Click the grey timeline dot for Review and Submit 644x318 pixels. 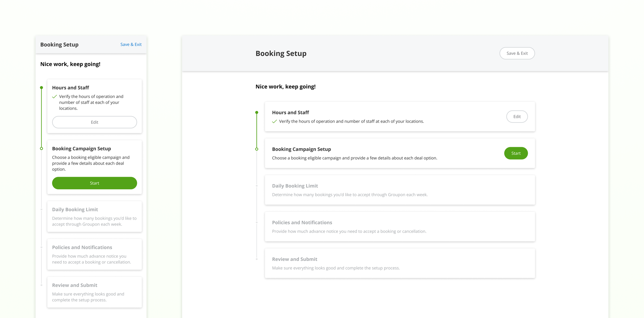[x=257, y=259]
